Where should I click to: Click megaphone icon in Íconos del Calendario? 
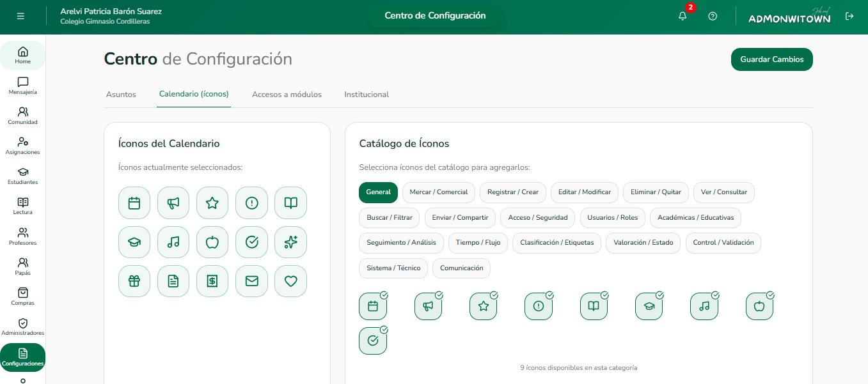coord(173,203)
